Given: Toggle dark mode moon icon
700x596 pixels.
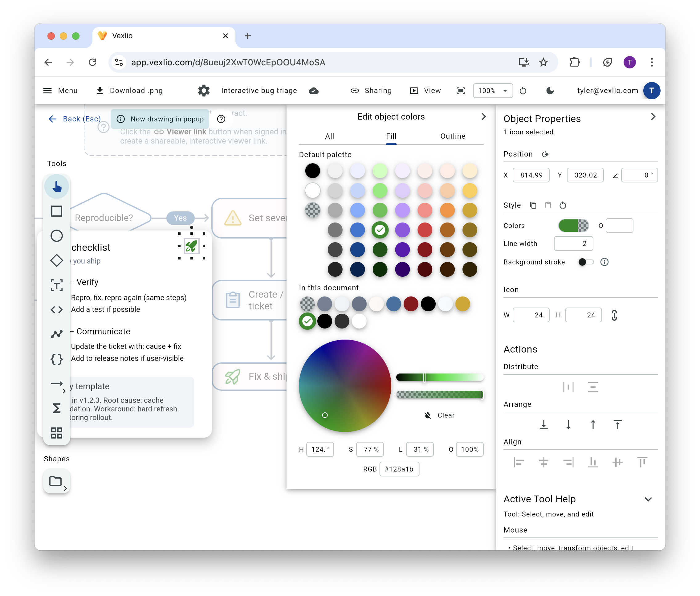Looking at the screenshot, I should pyautogui.click(x=550, y=91).
